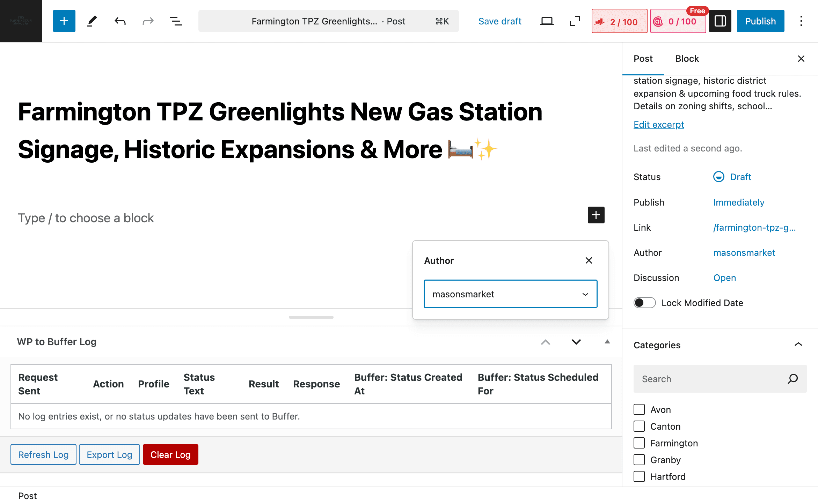Open the 0/100 Free score indicator

coord(678,21)
